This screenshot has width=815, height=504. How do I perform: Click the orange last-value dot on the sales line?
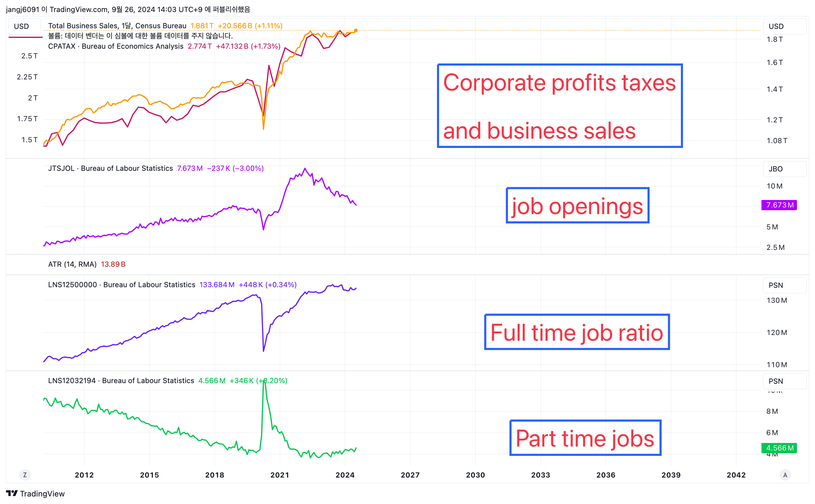tap(356, 30)
